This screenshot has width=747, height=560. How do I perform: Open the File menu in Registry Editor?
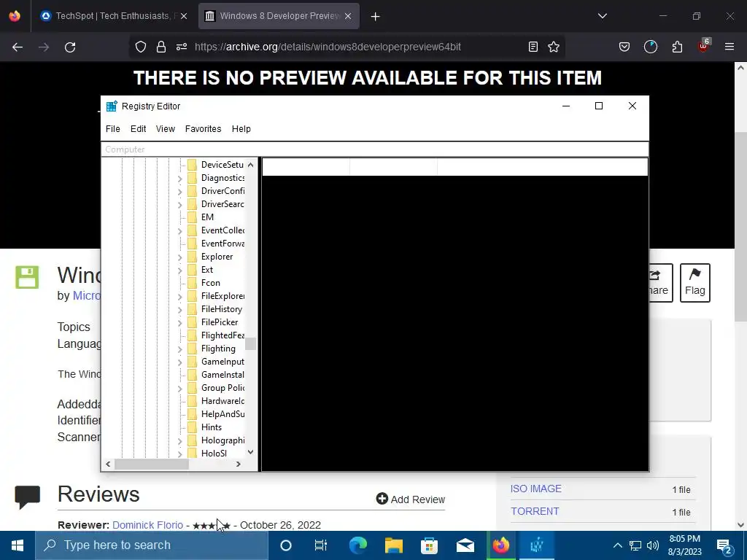[113, 129]
